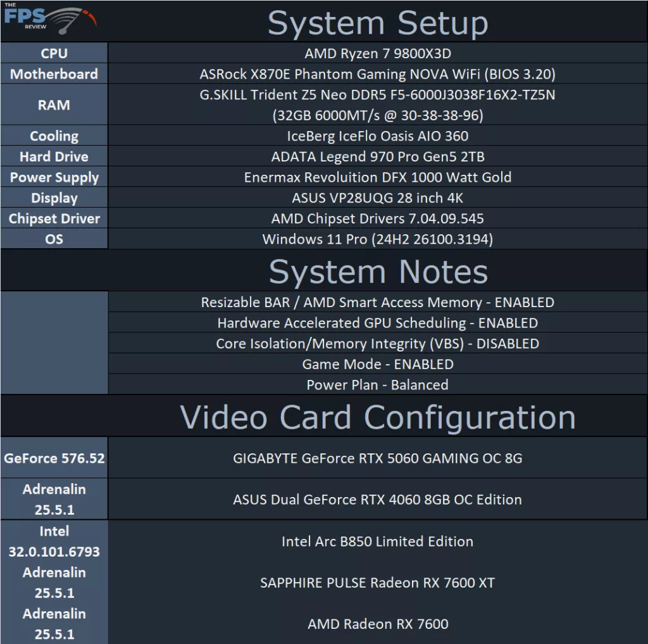Select the Power Plan - Balanced line

(x=378, y=385)
